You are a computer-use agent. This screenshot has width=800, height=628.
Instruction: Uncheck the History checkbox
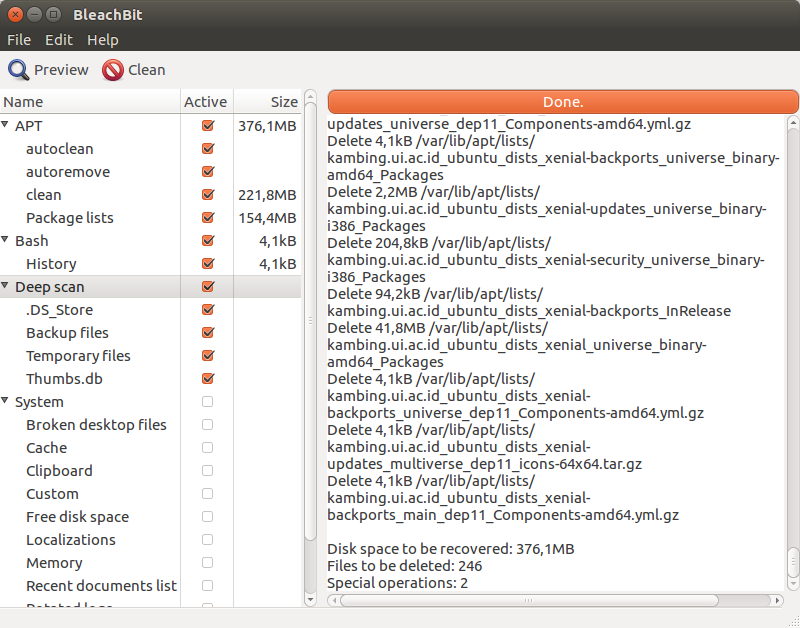208,263
